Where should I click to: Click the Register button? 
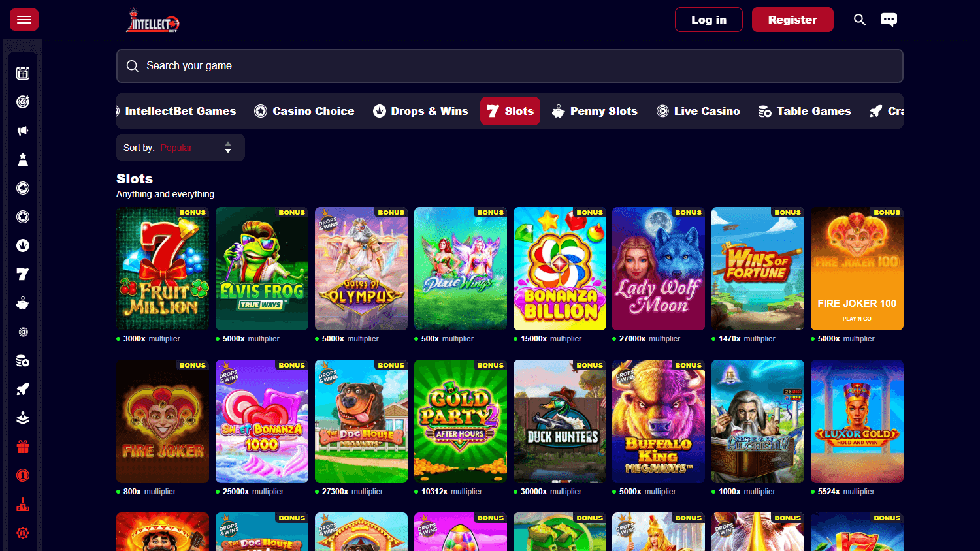click(792, 20)
